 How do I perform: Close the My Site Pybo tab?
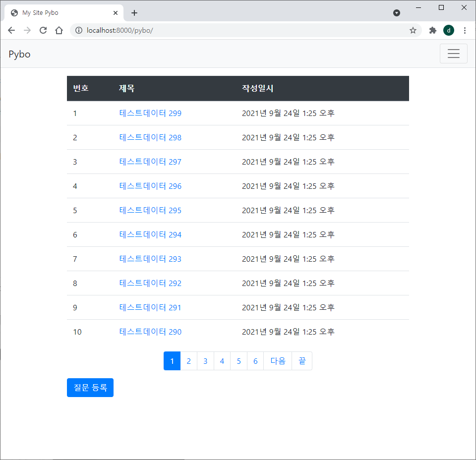point(116,13)
